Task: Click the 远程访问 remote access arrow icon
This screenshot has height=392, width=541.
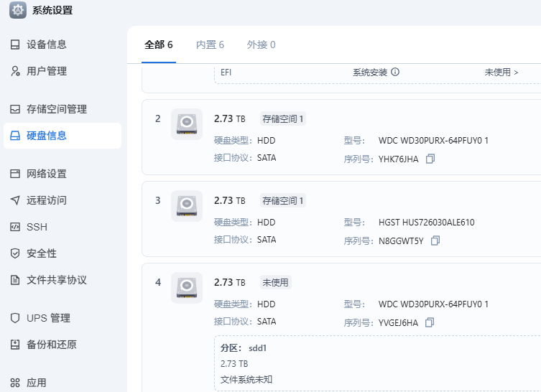Action: tap(15, 200)
